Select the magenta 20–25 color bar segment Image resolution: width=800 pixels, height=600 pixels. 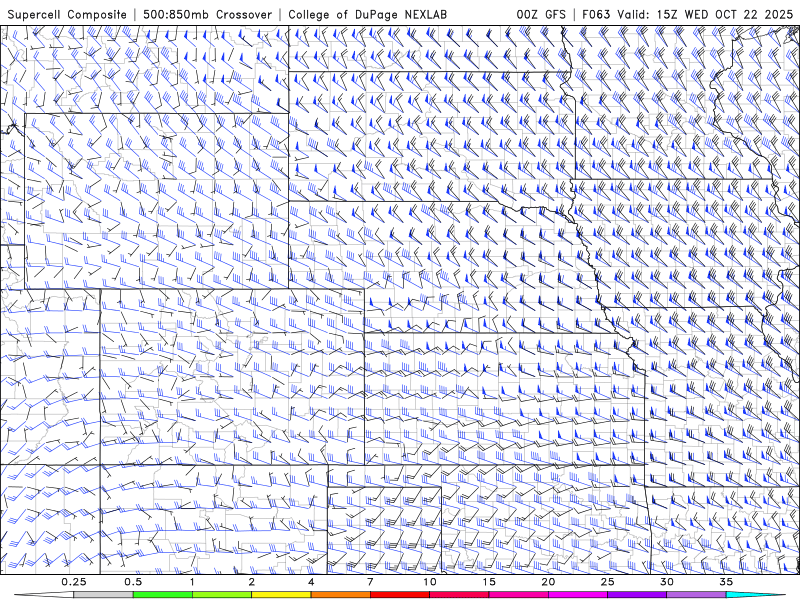[x=578, y=595]
